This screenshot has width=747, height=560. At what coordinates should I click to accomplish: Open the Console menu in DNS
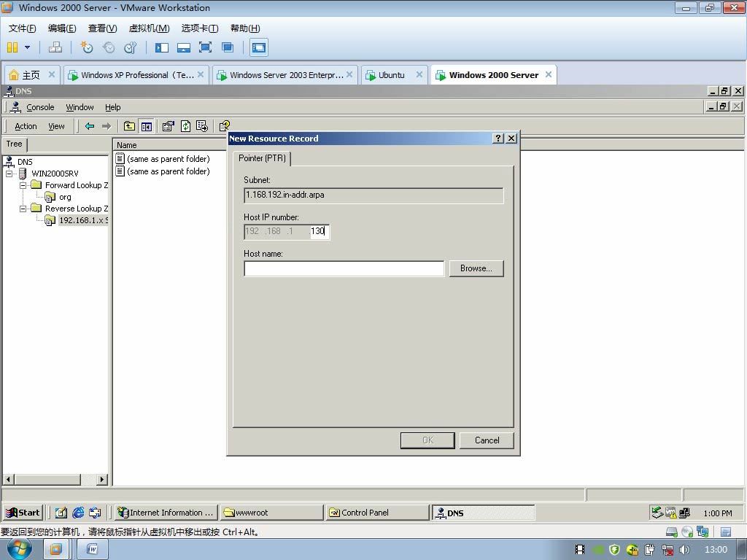40,107
